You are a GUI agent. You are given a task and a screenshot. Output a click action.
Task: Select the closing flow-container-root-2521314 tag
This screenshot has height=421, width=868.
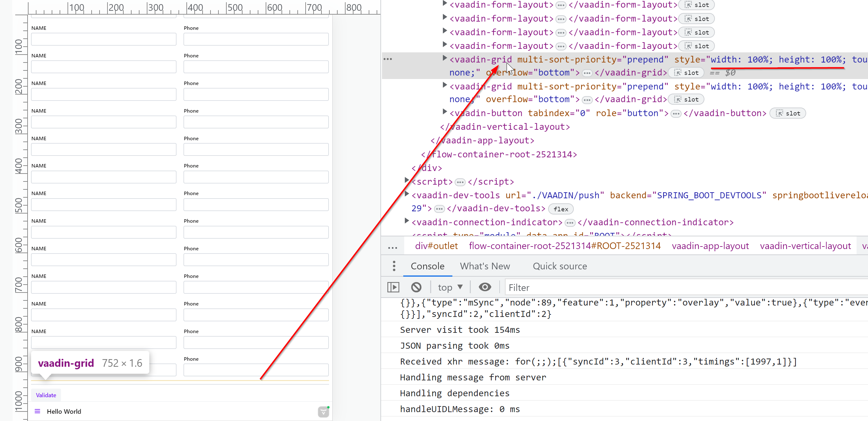tap(499, 155)
